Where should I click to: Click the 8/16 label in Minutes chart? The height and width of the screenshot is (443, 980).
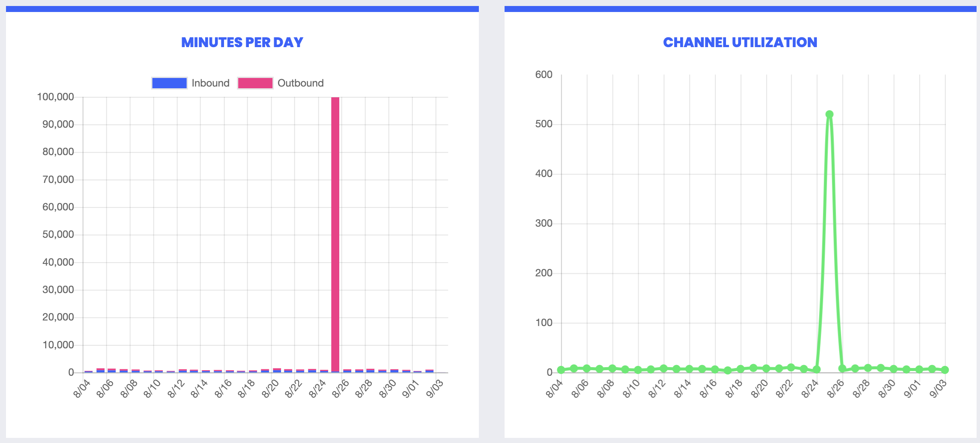(x=224, y=389)
